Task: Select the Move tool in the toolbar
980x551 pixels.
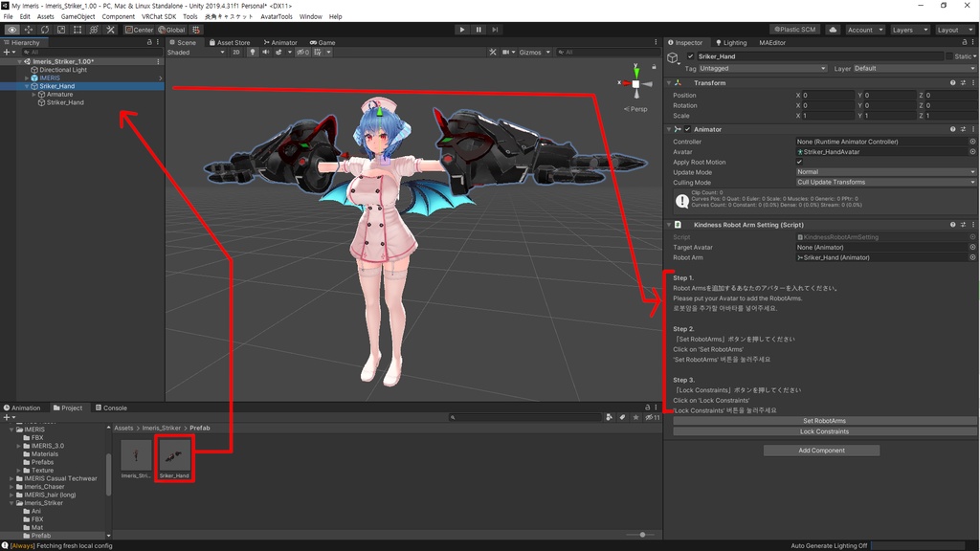Action: (x=28, y=30)
